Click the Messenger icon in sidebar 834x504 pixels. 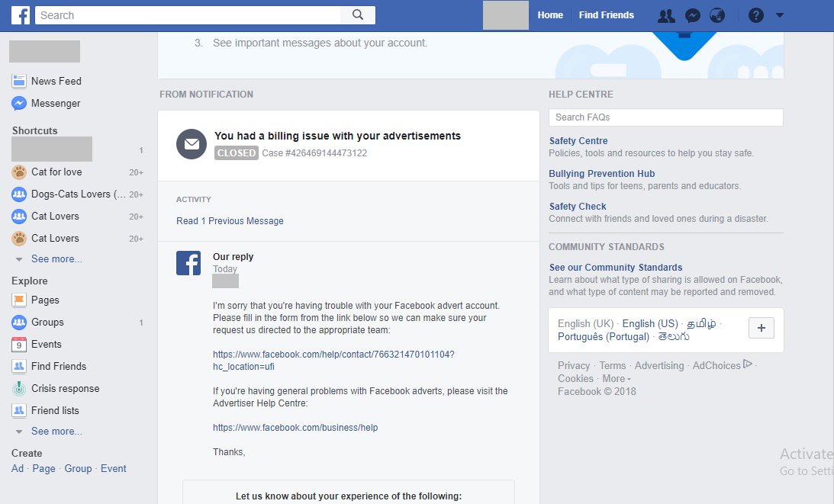coord(19,103)
